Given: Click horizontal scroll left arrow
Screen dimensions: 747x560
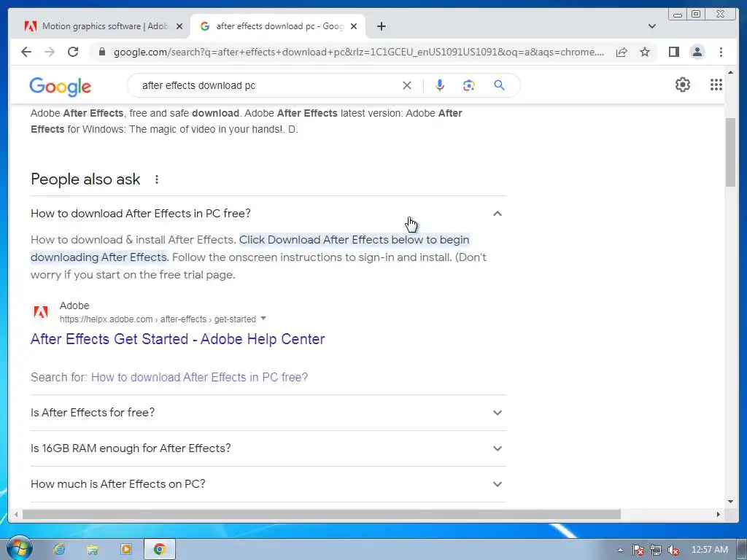Looking at the screenshot, I should [16, 514].
